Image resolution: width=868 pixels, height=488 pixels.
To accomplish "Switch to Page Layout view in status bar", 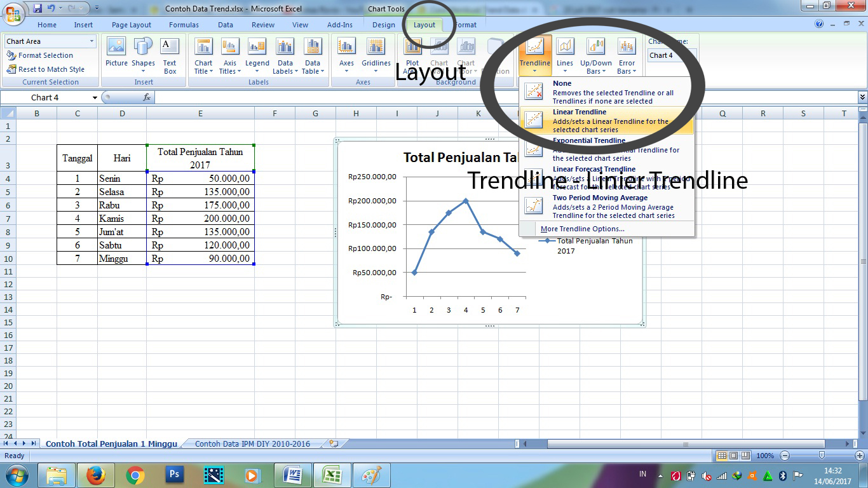I will pyautogui.click(x=733, y=456).
